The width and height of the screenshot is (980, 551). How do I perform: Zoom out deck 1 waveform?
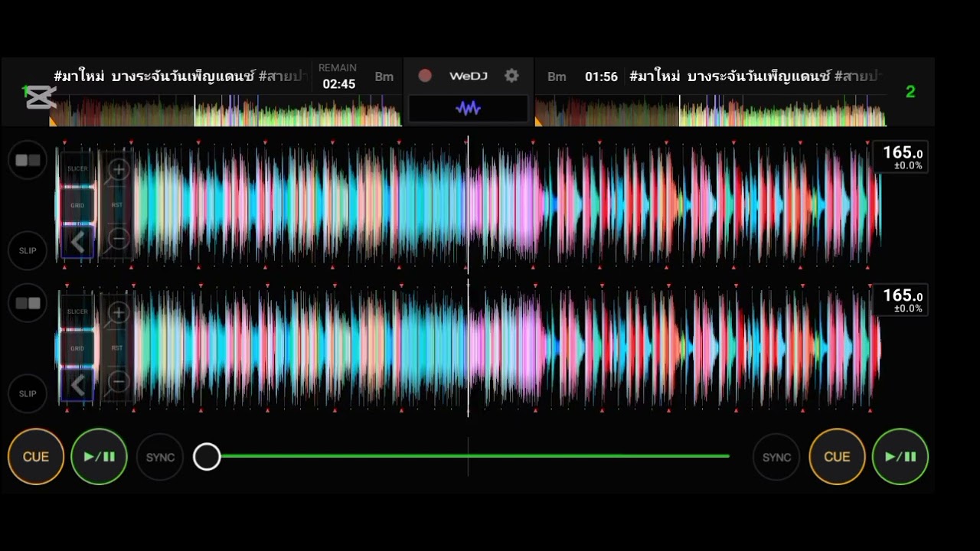coord(119,240)
